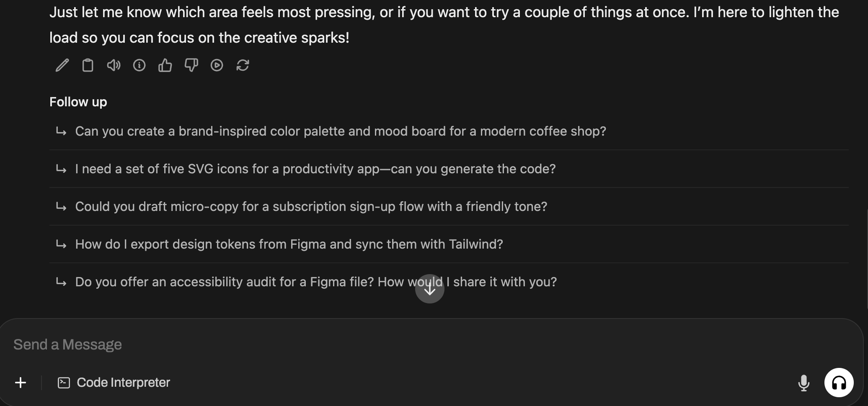The height and width of the screenshot is (406, 868).
Task: Click the pencil edit message icon
Action: [62, 65]
